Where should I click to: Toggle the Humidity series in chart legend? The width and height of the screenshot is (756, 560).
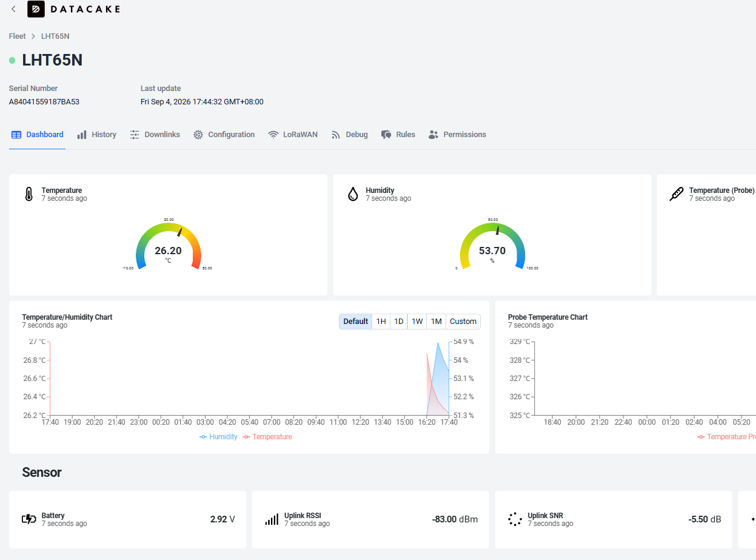click(218, 437)
